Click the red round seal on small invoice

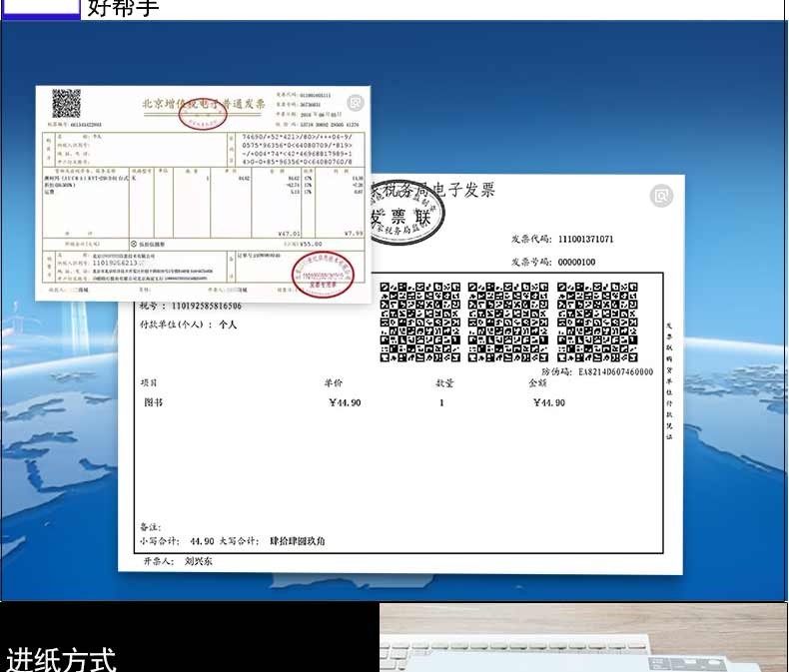tap(323, 275)
